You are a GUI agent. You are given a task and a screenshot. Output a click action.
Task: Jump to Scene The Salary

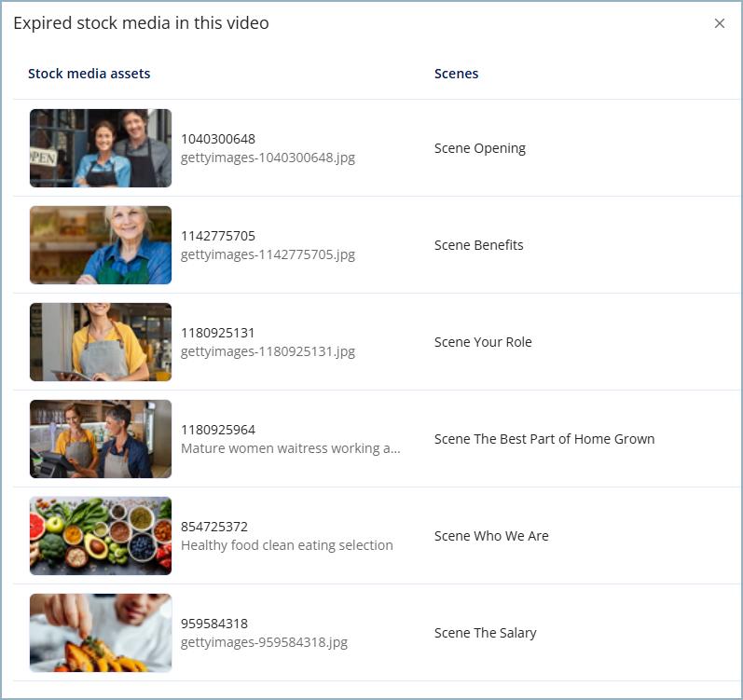tap(485, 633)
